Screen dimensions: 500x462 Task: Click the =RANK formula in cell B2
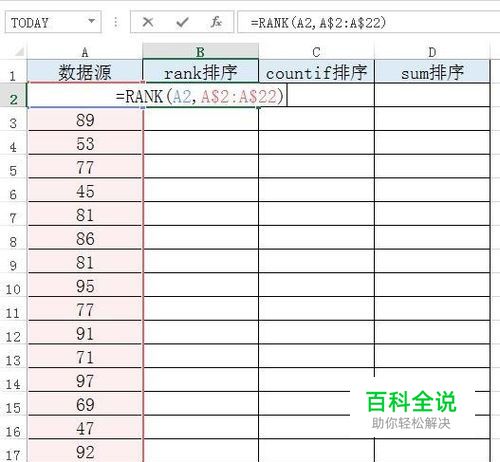[200, 97]
